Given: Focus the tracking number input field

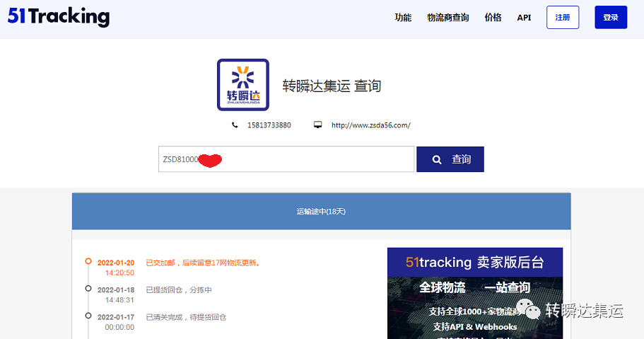Looking at the screenshot, I should pyautogui.click(x=286, y=159).
